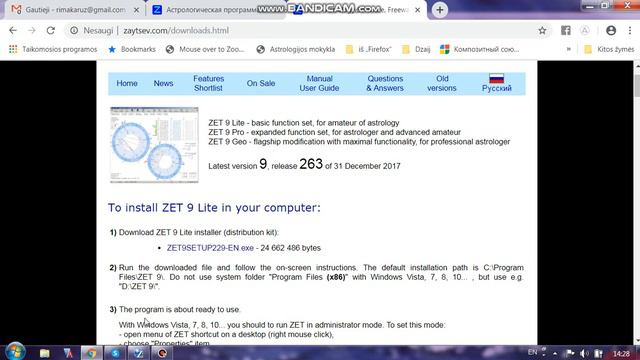This screenshot has height=360, width=640.
Task: Open the On Sale menu item
Action: (x=260, y=83)
